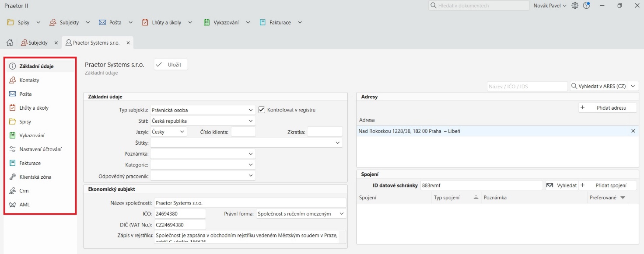The image size is (644, 254).
Task: Open Kontakty in the left sidebar
Action: 29,80
